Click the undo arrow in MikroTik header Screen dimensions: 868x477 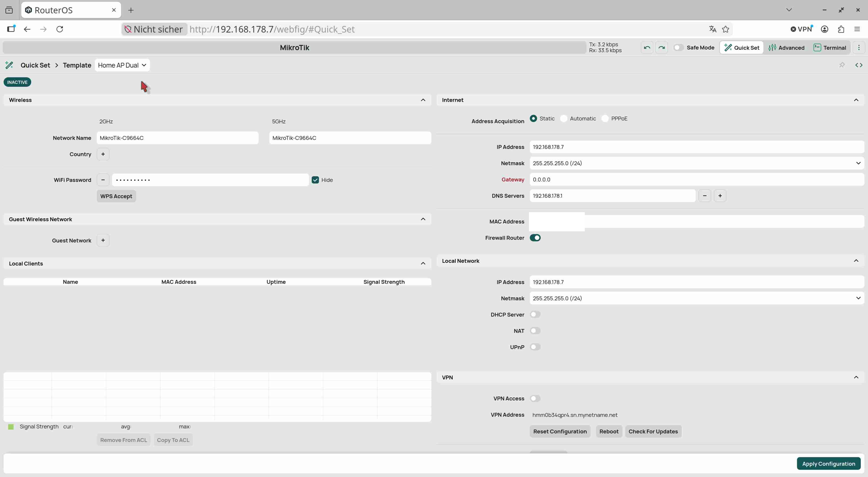[647, 48]
